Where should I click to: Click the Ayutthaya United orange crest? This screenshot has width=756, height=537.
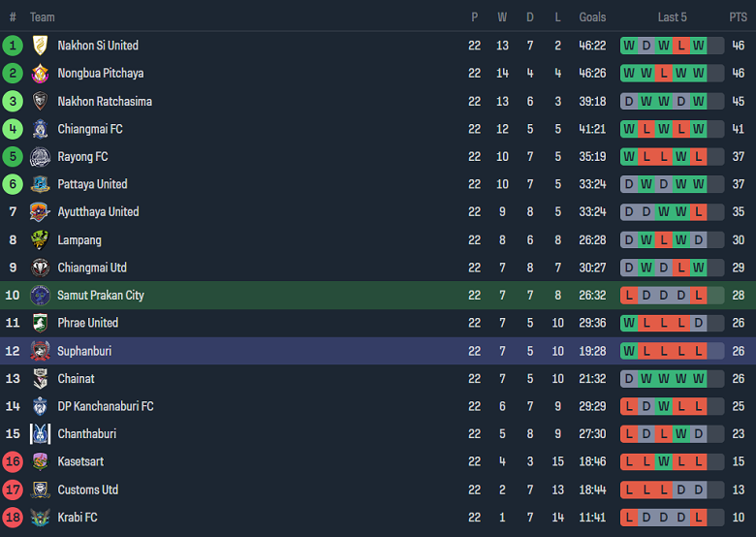click(40, 212)
